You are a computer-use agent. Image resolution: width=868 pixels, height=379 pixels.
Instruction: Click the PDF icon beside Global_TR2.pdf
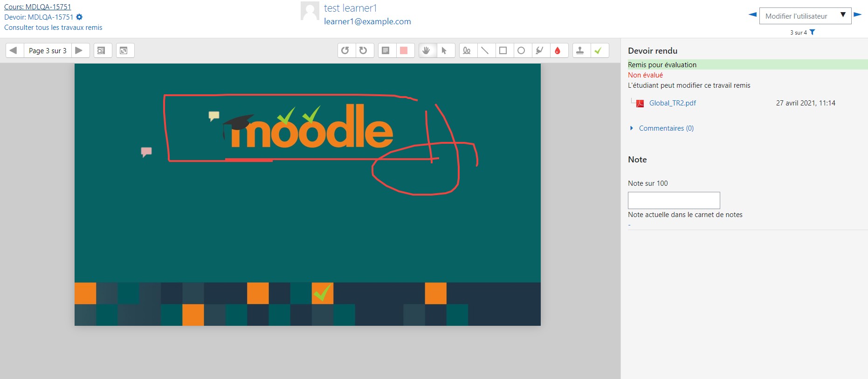[640, 104]
